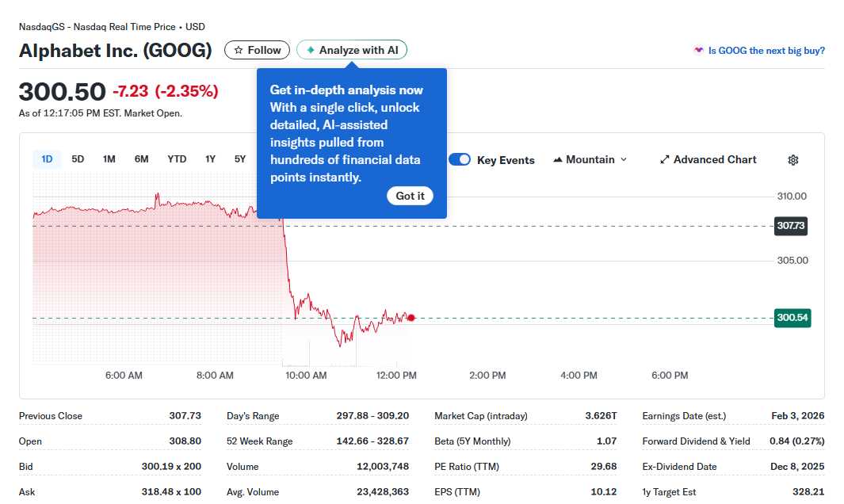This screenshot has height=504, width=844.
Task: Launch the Advanced Chart view
Action: (708, 159)
